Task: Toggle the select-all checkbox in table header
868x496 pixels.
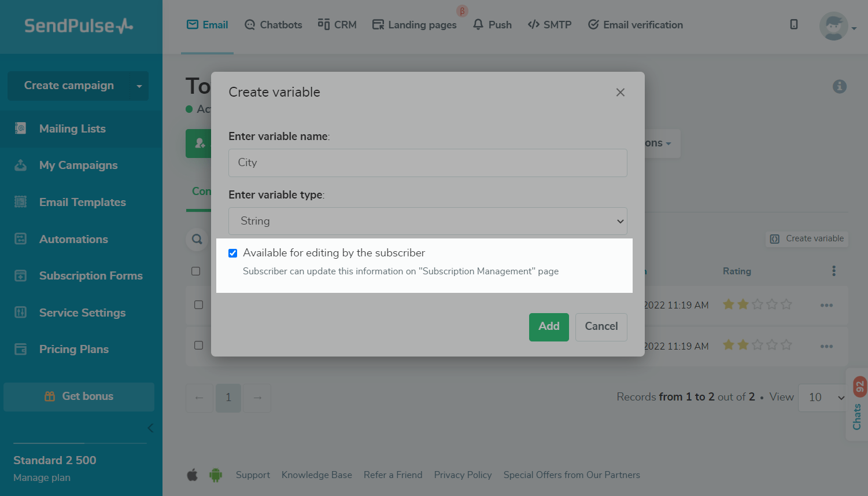Action: (196, 271)
